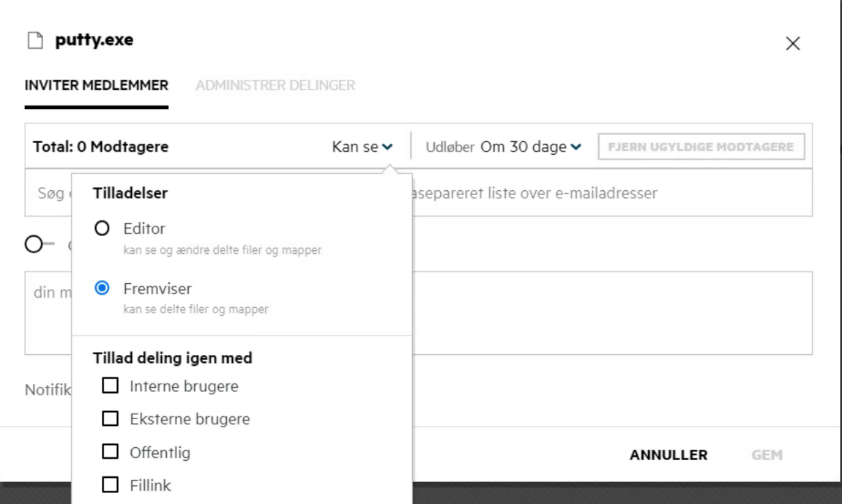Click the Total: 0 Modtagere label
The height and width of the screenshot is (504, 842).
pyautogui.click(x=101, y=147)
